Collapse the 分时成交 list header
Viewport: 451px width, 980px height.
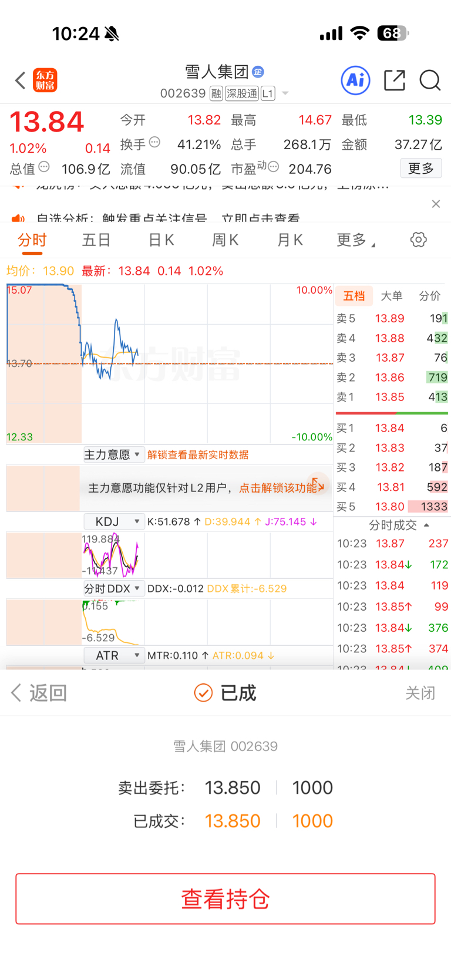(x=398, y=525)
